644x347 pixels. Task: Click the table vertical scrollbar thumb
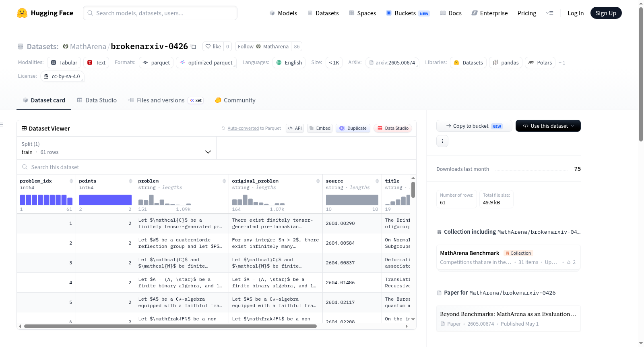[x=413, y=189]
